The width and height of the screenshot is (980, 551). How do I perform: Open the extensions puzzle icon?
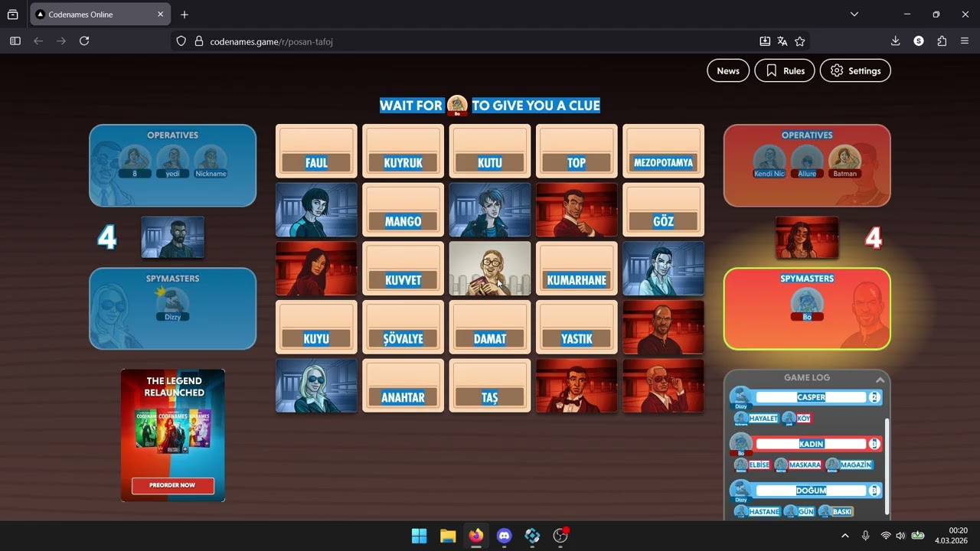coord(942,41)
